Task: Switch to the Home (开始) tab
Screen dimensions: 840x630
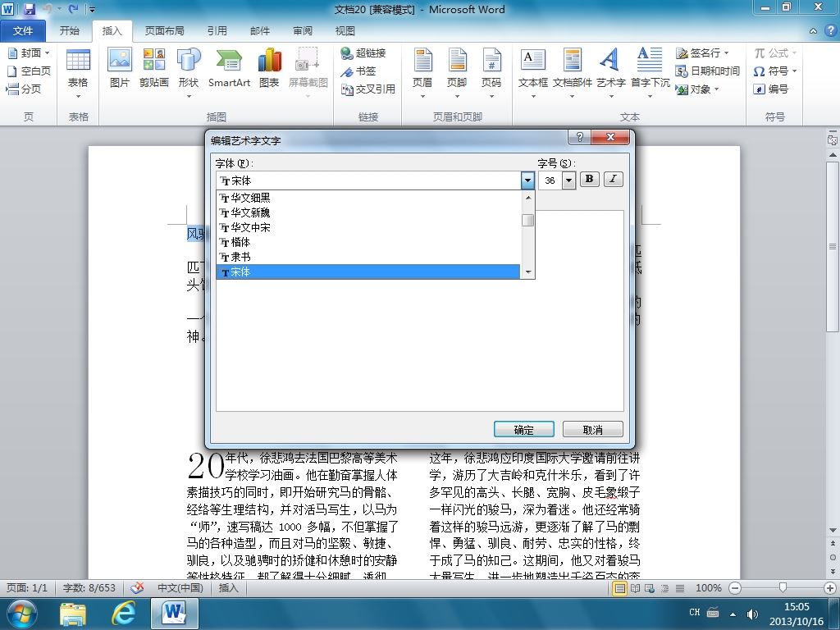Action: tap(70, 30)
